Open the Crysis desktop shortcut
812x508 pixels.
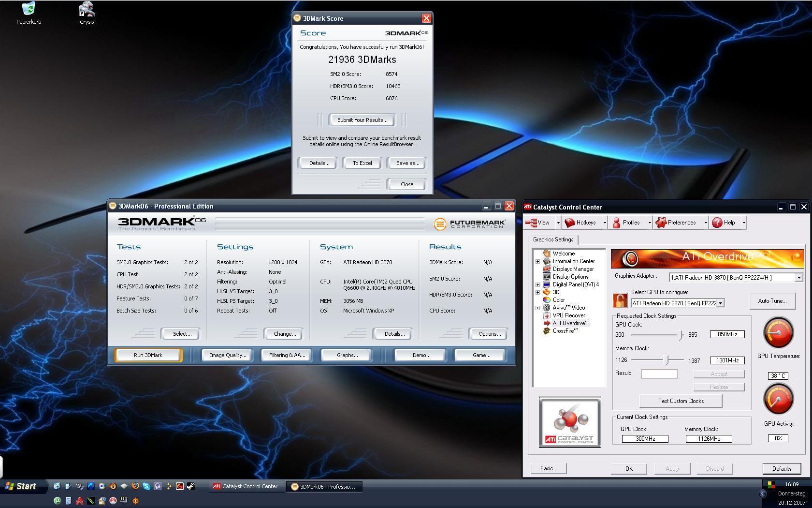coord(87,13)
